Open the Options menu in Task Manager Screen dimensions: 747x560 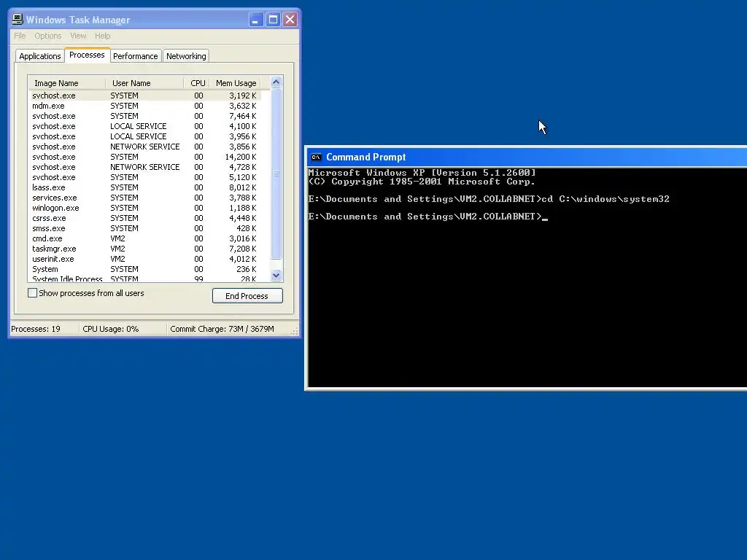tap(47, 36)
